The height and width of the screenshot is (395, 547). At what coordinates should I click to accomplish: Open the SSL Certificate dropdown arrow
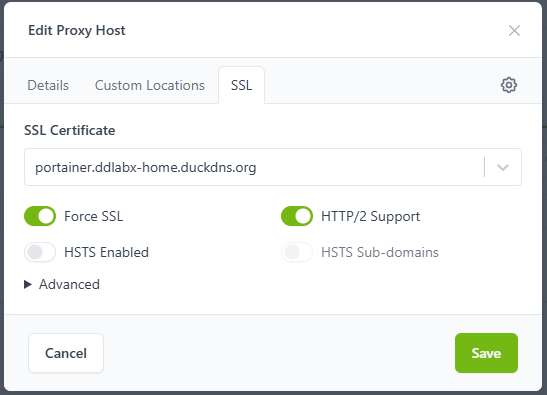pos(503,167)
